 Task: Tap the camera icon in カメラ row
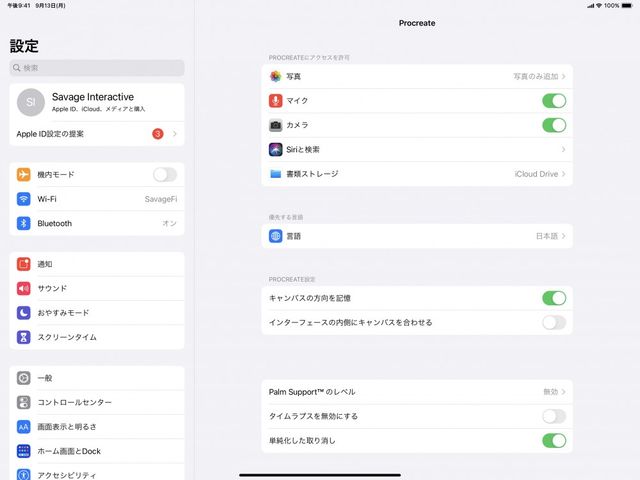click(276, 125)
